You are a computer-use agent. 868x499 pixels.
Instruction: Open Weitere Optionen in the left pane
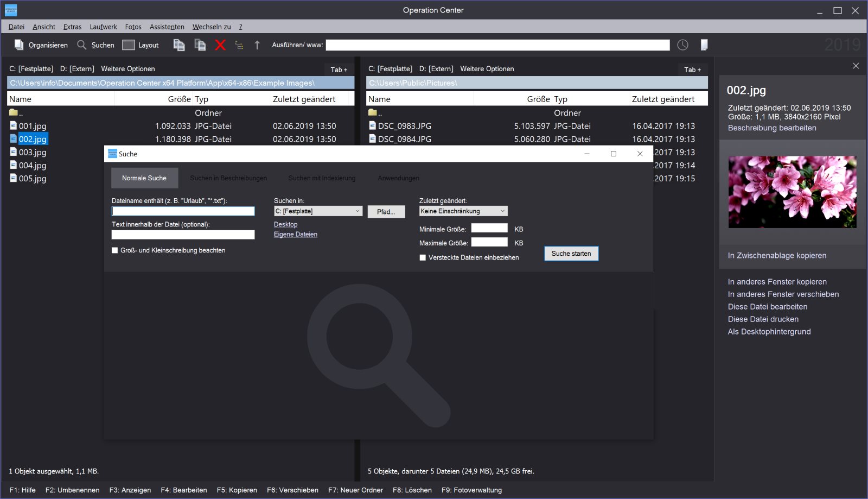point(128,69)
